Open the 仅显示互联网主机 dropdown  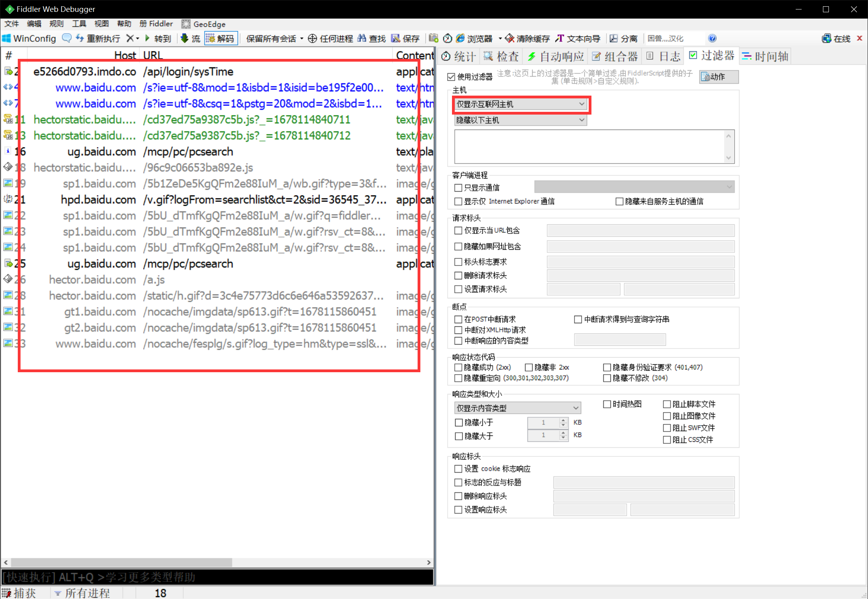(x=520, y=104)
